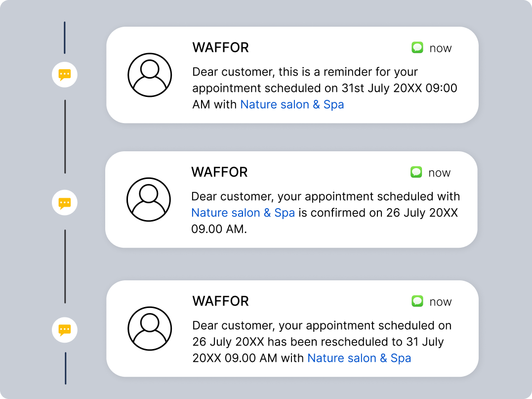Open Nature salon & Spa link in the rescheduled message
Viewport: 532px width, 399px height.
[359, 358]
